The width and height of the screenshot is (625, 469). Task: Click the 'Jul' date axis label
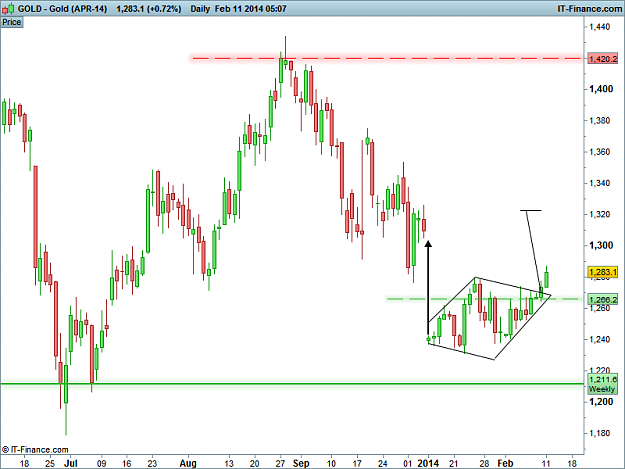(x=71, y=463)
